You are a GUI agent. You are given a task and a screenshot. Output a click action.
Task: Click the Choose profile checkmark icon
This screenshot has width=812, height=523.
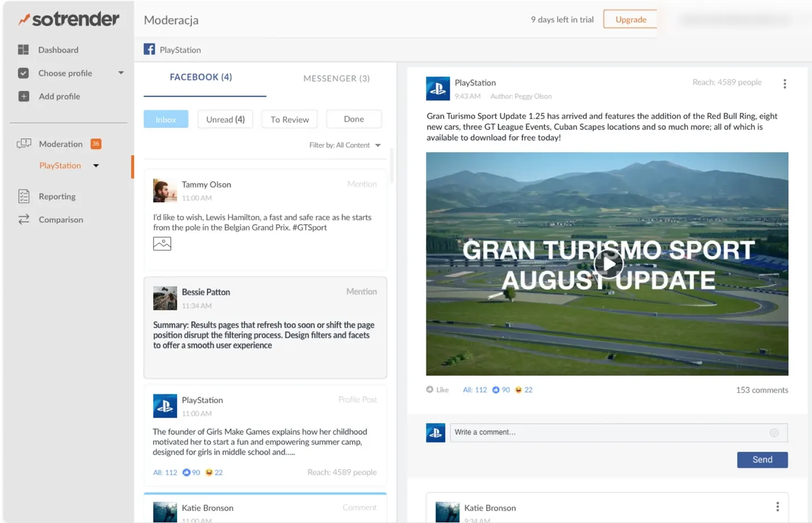tap(23, 73)
